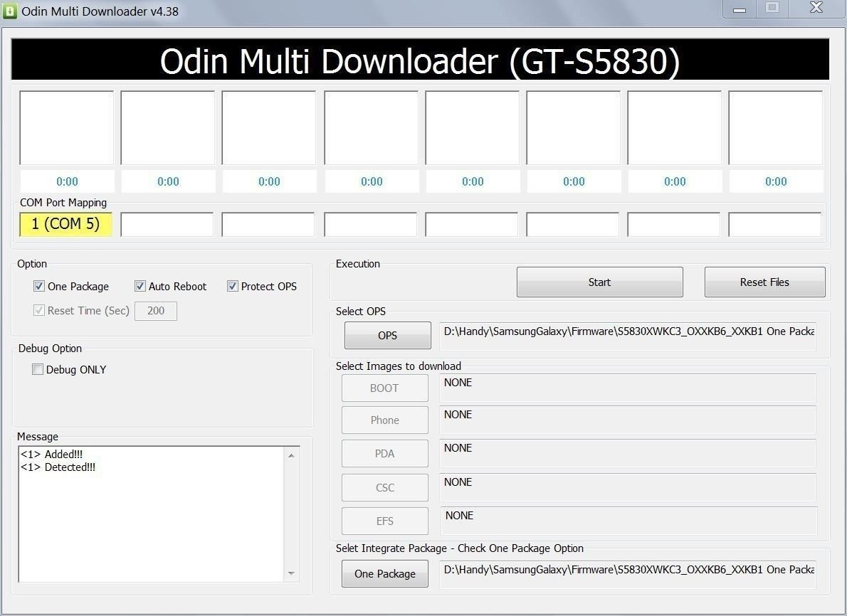Click the EFS image button

(384, 521)
